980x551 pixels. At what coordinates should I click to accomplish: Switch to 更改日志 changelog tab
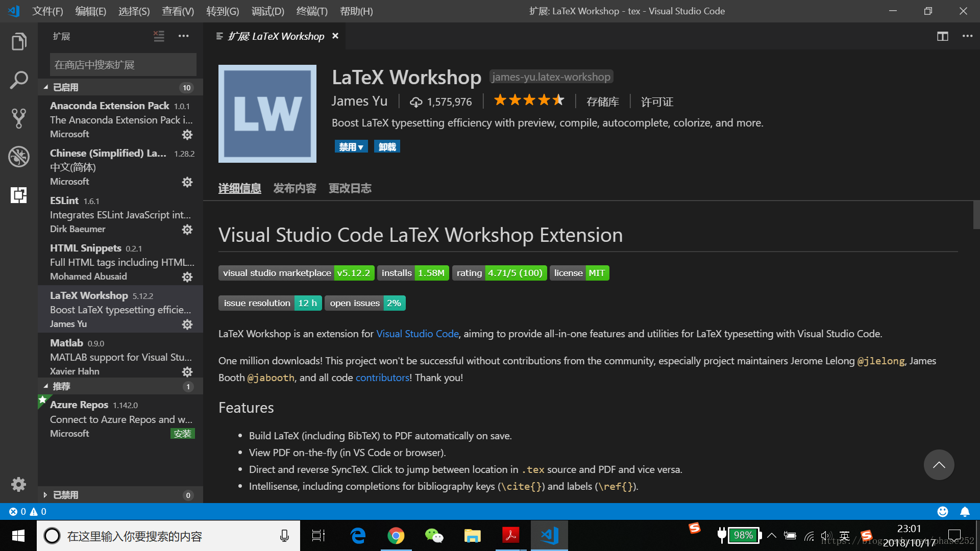350,188
